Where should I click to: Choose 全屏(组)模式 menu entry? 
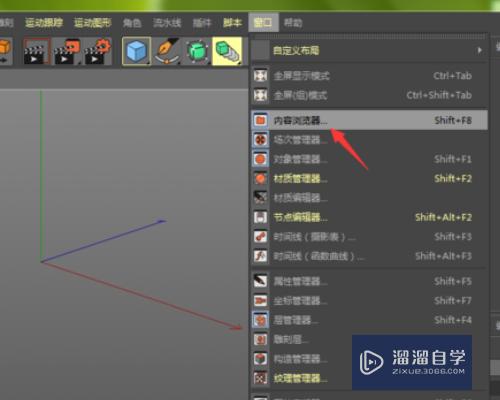(369, 95)
